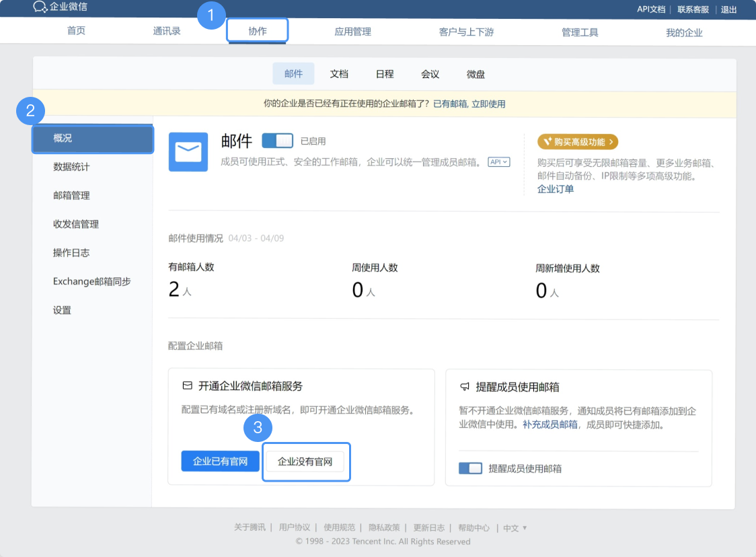Open the 管理工具 tab
Image resolution: width=756 pixels, height=557 pixels.
pos(580,33)
